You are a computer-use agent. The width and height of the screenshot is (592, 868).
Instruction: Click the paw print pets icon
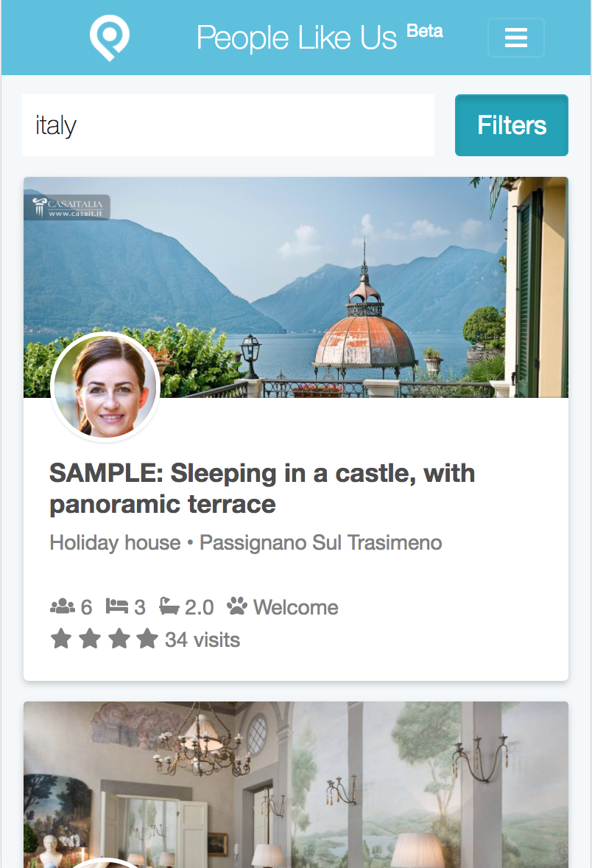(237, 606)
